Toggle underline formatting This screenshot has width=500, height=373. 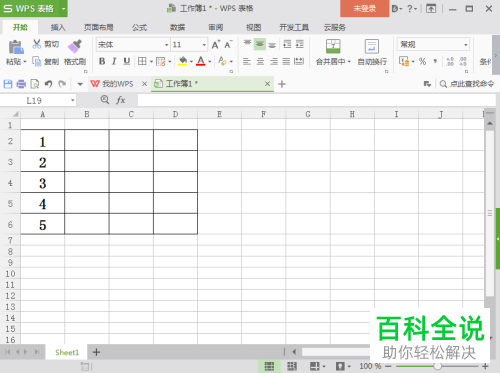(127, 61)
